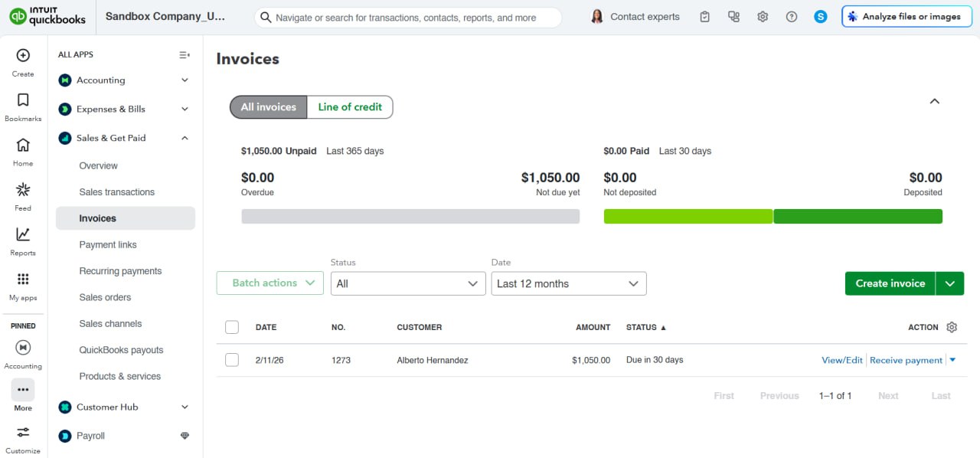The height and width of the screenshot is (458, 980).
Task: Check the select-all checkbox in the invoice table
Action: (x=232, y=326)
